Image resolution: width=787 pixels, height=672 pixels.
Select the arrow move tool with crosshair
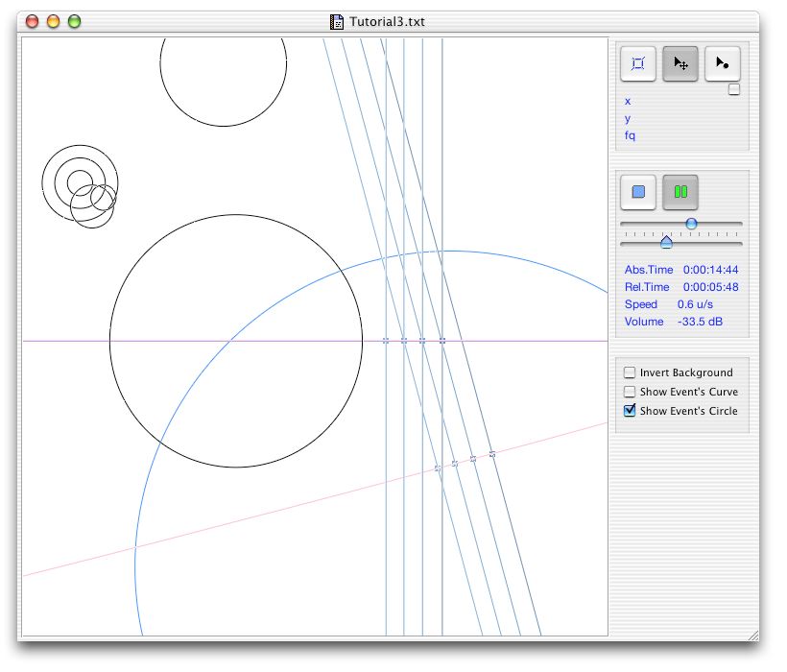point(680,64)
